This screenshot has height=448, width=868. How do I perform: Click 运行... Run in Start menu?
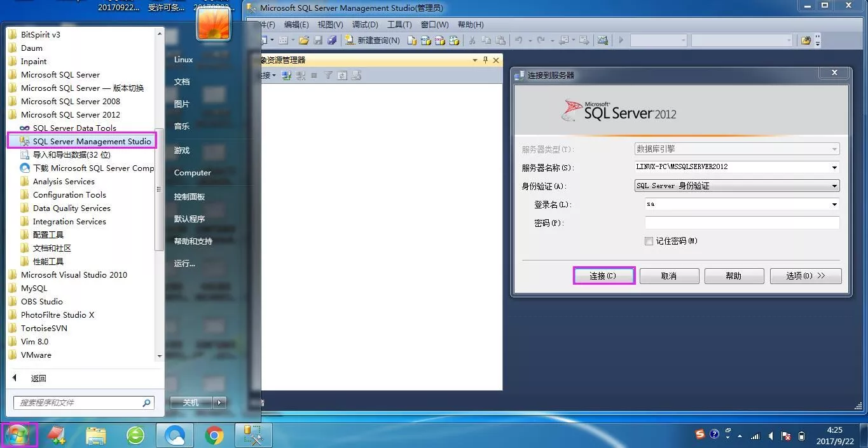coord(184,263)
